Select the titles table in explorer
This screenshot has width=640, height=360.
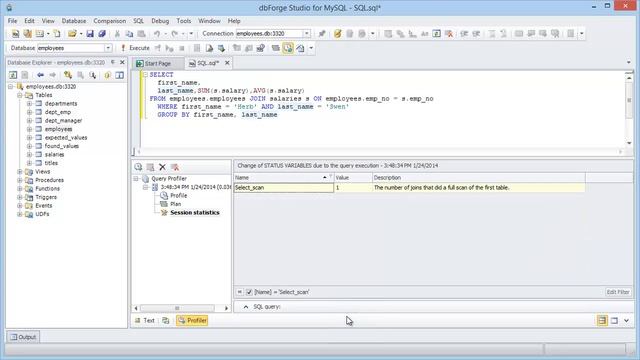[x=51, y=163]
